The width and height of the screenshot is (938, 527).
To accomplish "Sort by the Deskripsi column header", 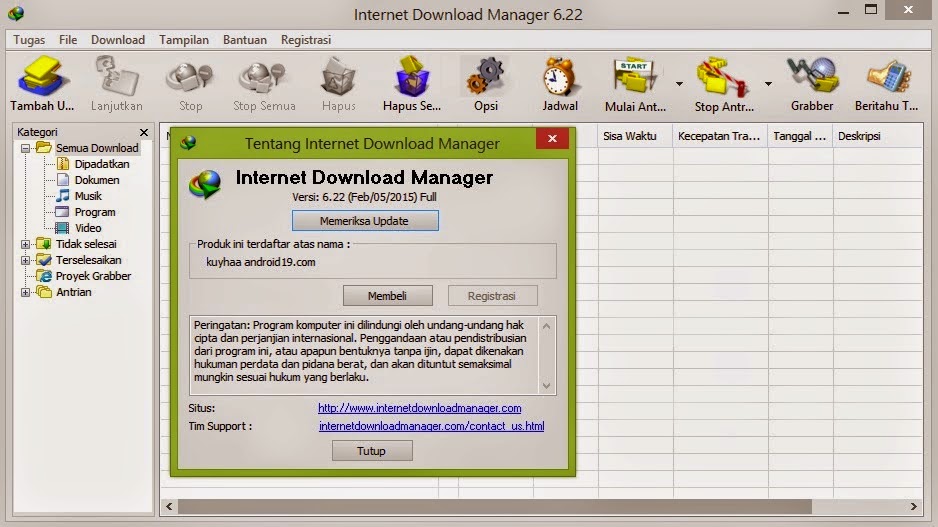I will coord(877,136).
